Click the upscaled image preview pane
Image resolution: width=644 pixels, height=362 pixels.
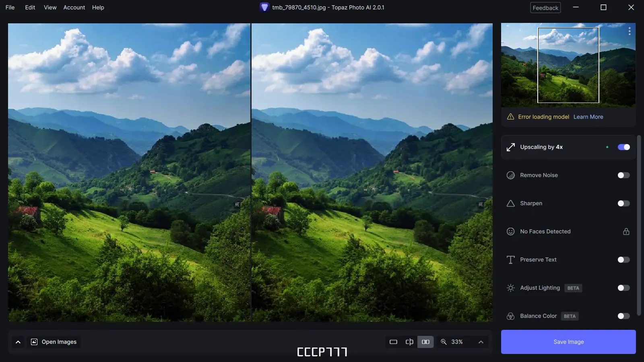[x=372, y=172]
